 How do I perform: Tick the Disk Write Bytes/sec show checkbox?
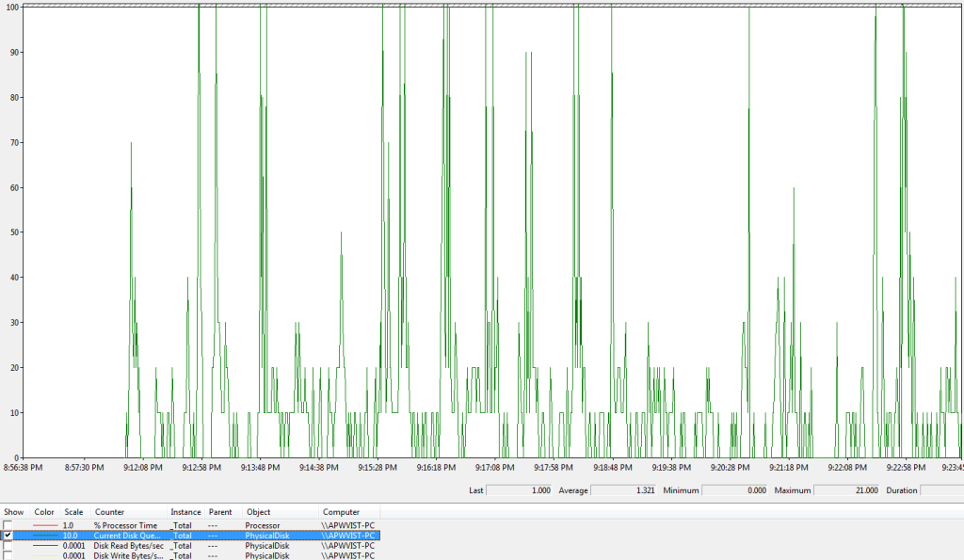tap(8, 555)
